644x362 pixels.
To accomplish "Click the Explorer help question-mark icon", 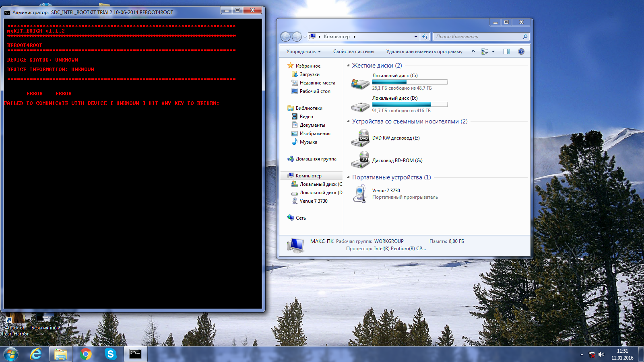I will [521, 51].
